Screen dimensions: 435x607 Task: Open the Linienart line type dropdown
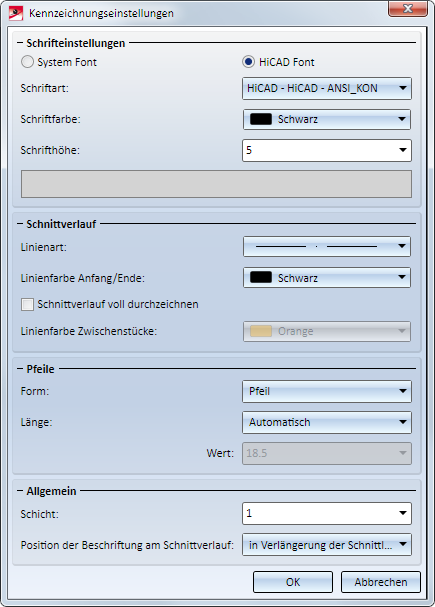327,247
